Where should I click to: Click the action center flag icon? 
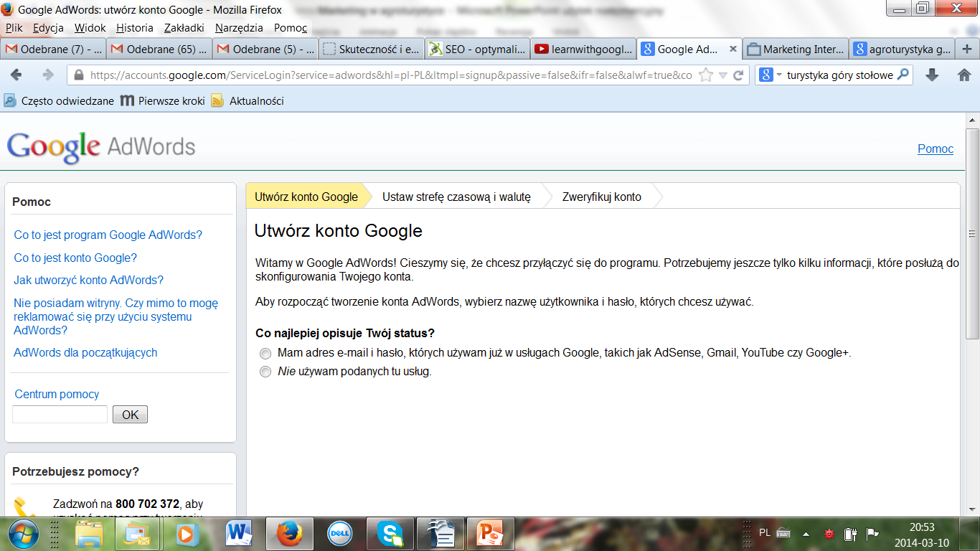872,534
